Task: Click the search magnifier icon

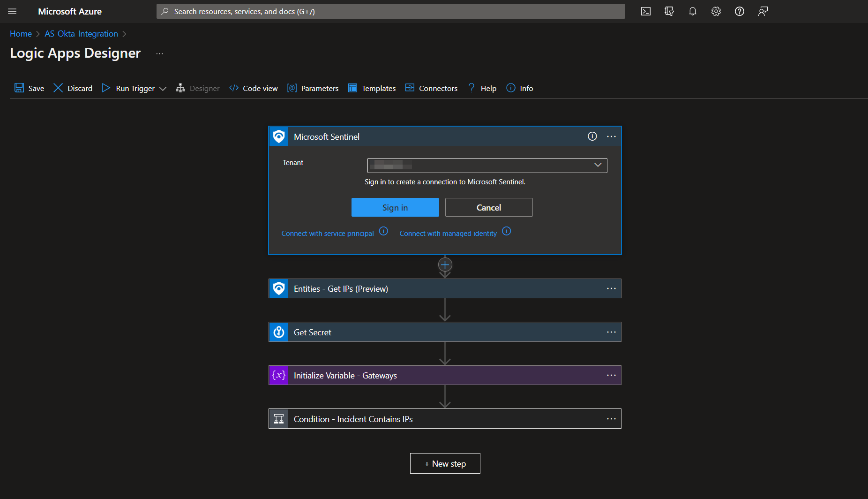Action: pyautogui.click(x=165, y=11)
